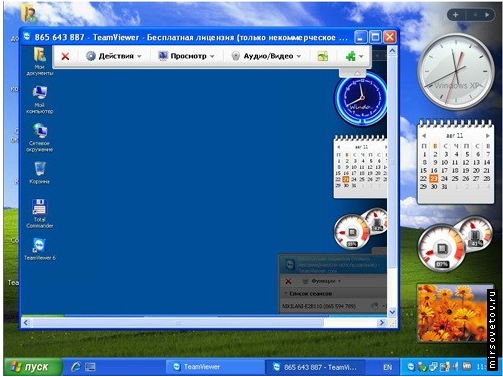Open the Действия menu in TeamViewer toolbar

coord(114,56)
